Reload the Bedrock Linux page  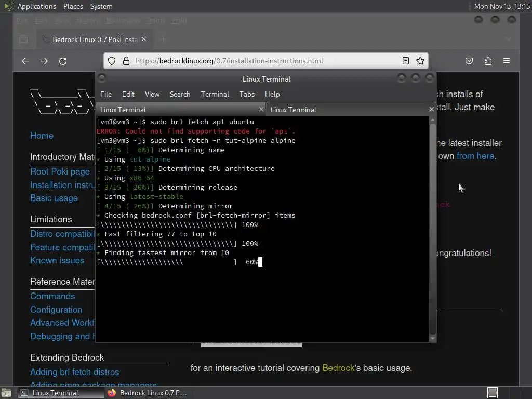[63, 61]
